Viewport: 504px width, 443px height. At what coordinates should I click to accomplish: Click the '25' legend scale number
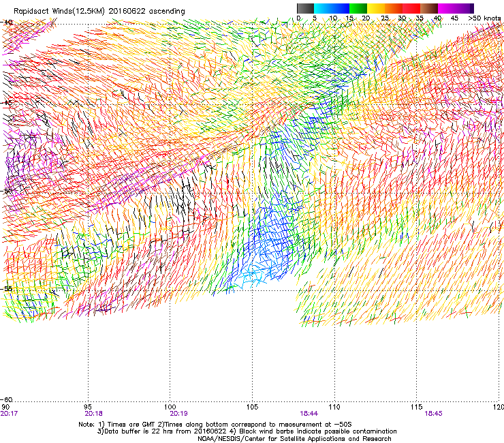(x=385, y=18)
